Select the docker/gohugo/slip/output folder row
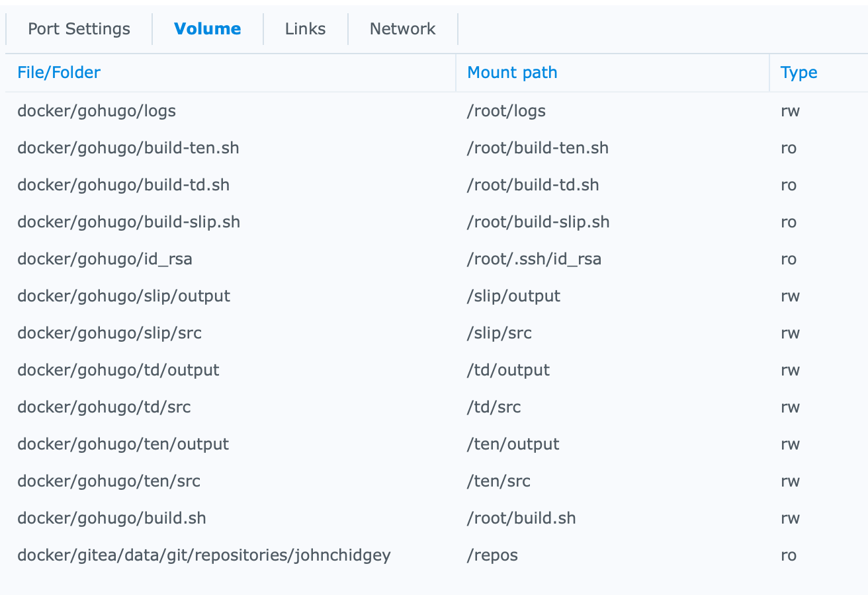 tap(124, 296)
